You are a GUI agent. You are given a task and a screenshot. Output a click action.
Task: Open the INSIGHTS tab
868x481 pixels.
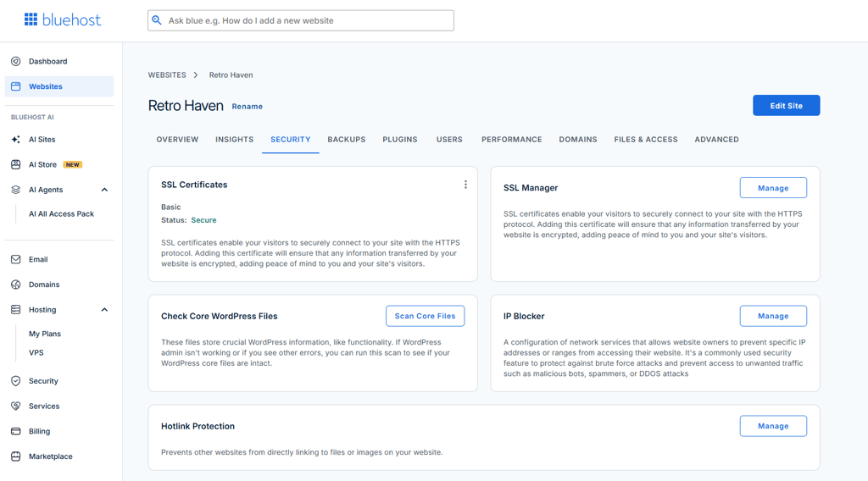click(x=234, y=140)
